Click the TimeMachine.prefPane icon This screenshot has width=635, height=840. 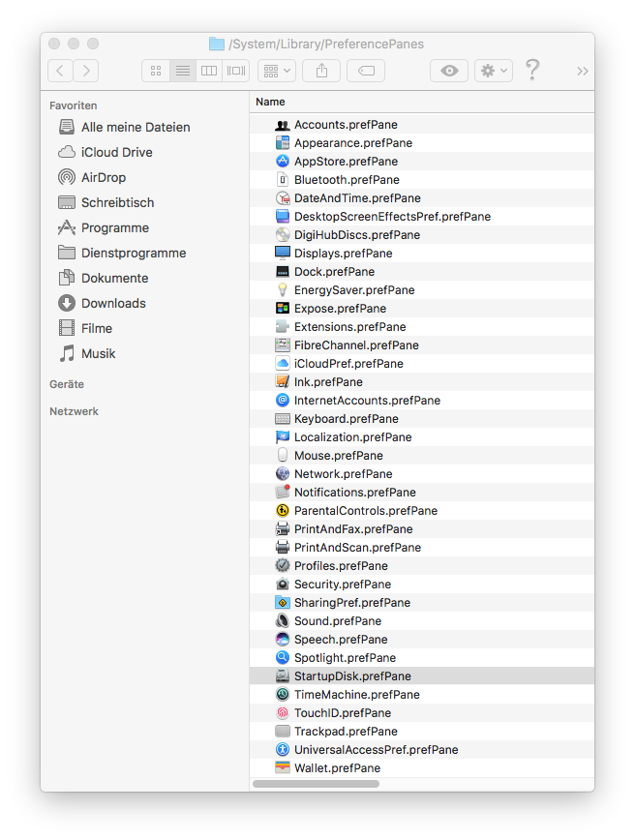[283, 695]
